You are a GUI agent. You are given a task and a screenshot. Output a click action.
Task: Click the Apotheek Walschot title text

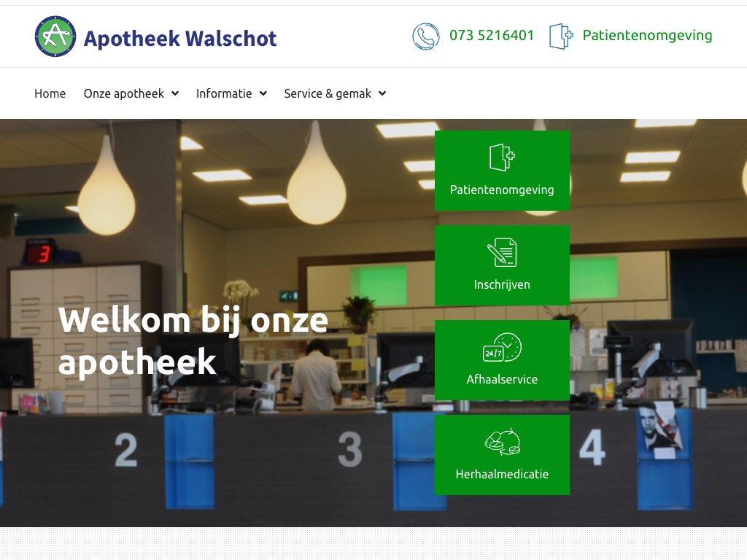point(180,39)
